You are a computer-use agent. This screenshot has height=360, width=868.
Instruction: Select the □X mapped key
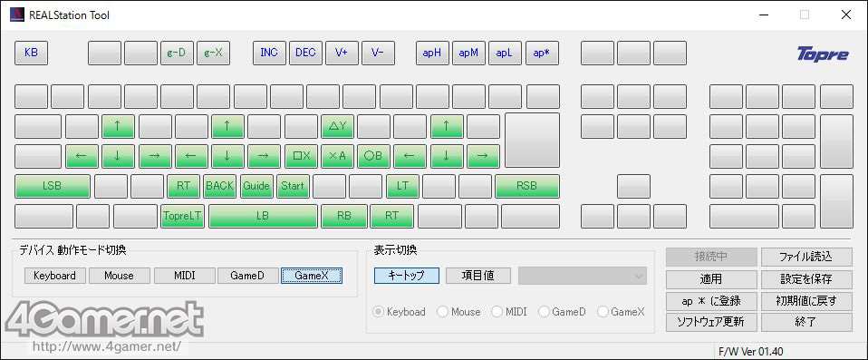(301, 156)
